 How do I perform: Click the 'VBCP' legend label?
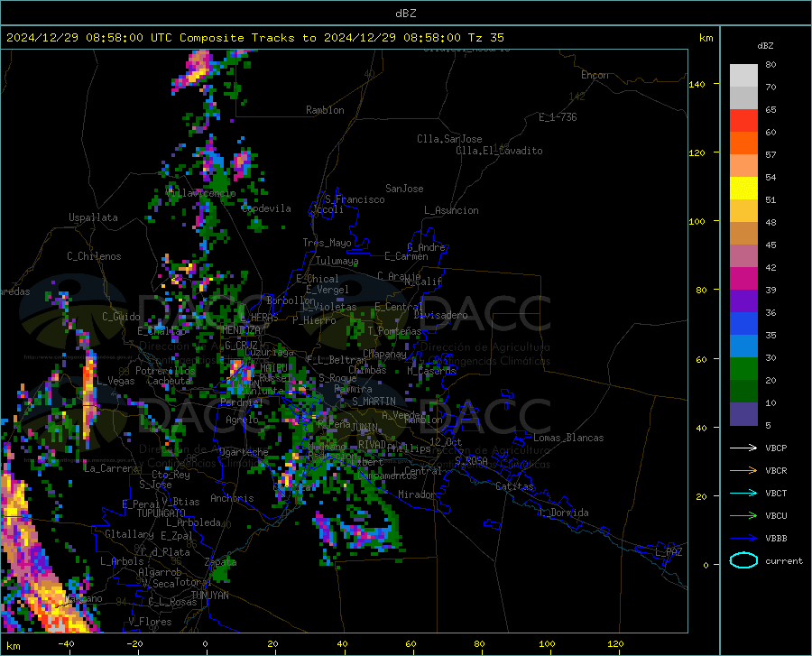pyautogui.click(x=776, y=448)
